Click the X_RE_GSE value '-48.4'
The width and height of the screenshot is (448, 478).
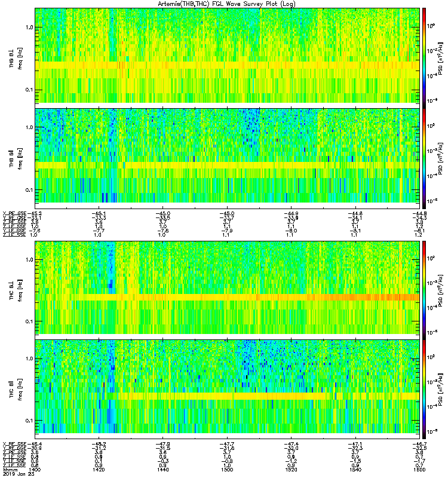35,444
